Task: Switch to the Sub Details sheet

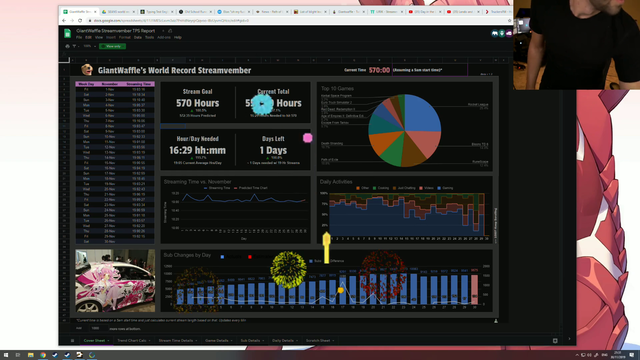Action: (x=250, y=340)
